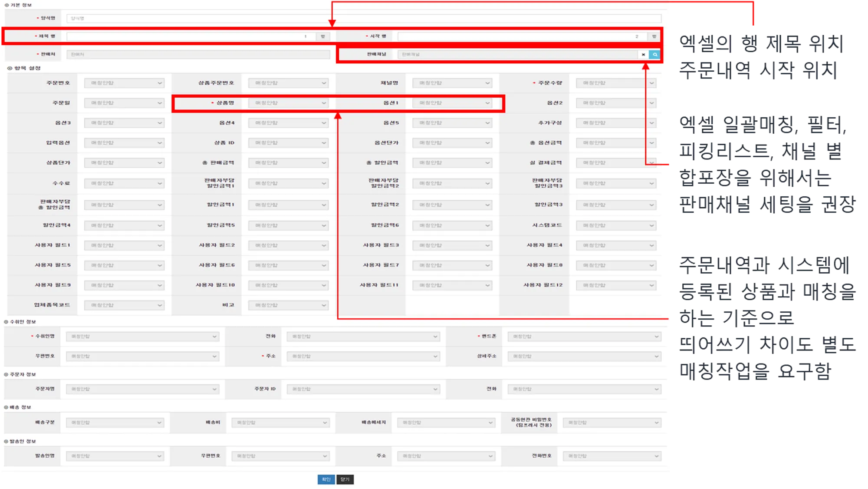Click the 닫기 close button
The width and height of the screenshot is (868, 489).
(345, 479)
